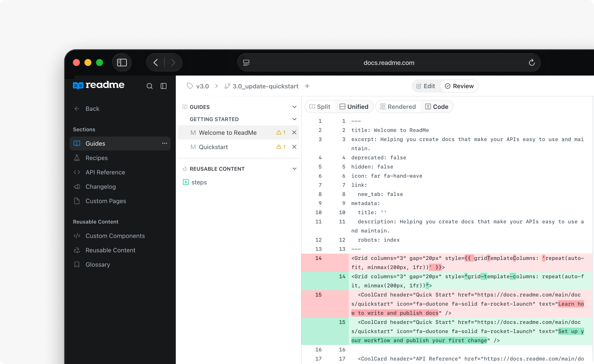Click the 'hidden: false' line
Image resolution: width=594 pixels, height=364 pixels.
tap(372, 167)
